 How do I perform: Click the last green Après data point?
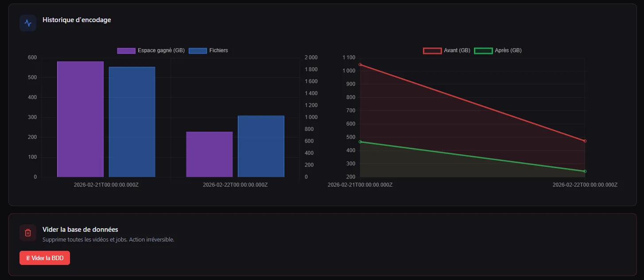[x=585, y=171]
